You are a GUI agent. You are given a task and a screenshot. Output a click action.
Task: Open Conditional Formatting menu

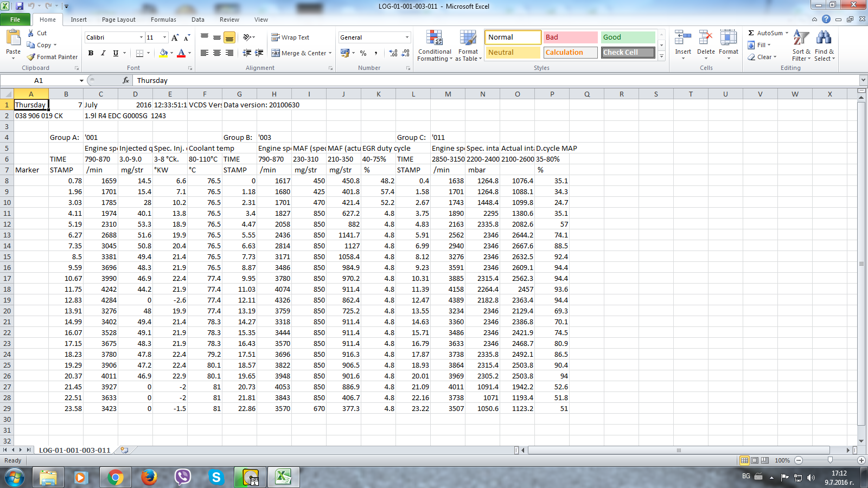point(434,39)
